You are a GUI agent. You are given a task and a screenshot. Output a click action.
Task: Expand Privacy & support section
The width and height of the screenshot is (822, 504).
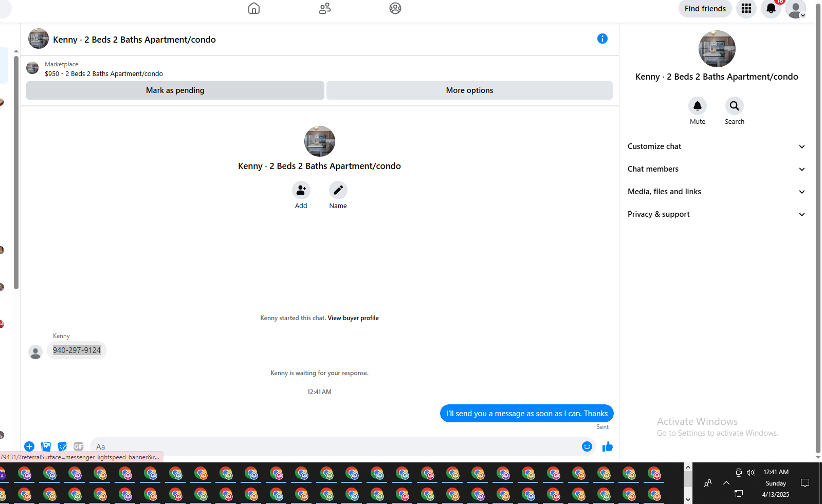click(x=716, y=214)
